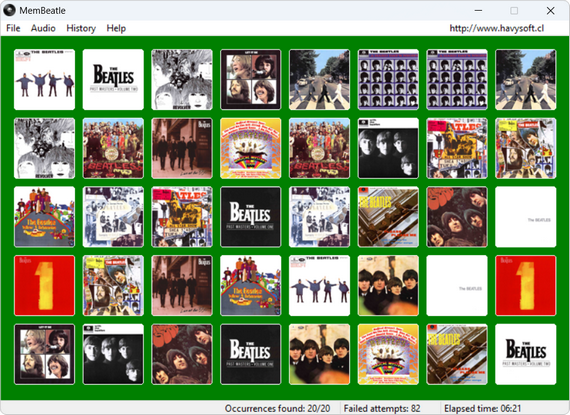Pick Anthology 1 card in third row
570x415 pixels.
182,217
